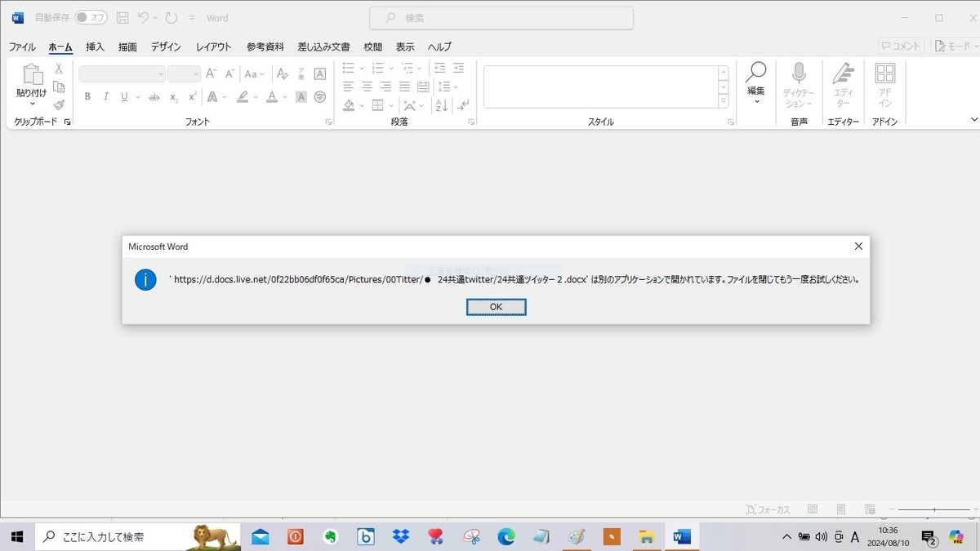Click the Increase Font Size icon
This screenshot has height=551, width=980.
(x=211, y=73)
